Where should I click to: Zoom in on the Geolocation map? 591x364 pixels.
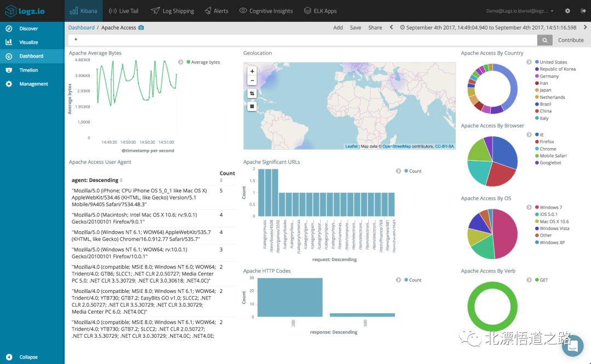click(x=252, y=71)
